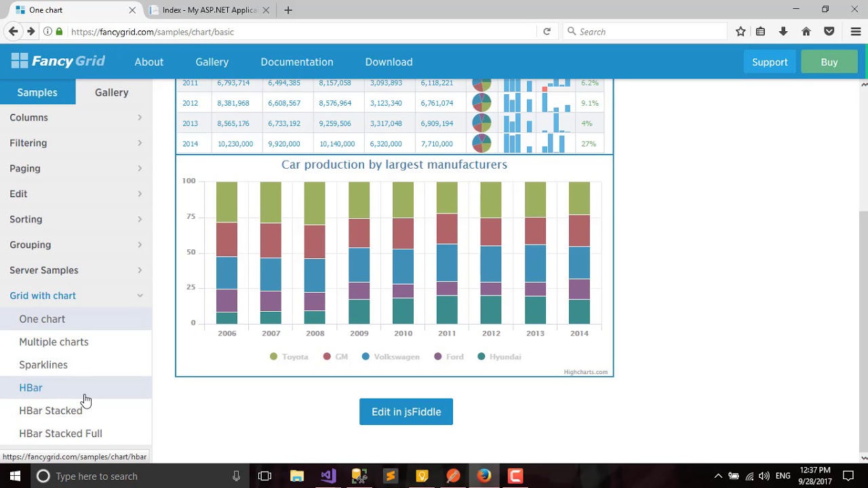The width and height of the screenshot is (868, 488).
Task: Bookmark this page with the star icon
Action: tap(741, 31)
